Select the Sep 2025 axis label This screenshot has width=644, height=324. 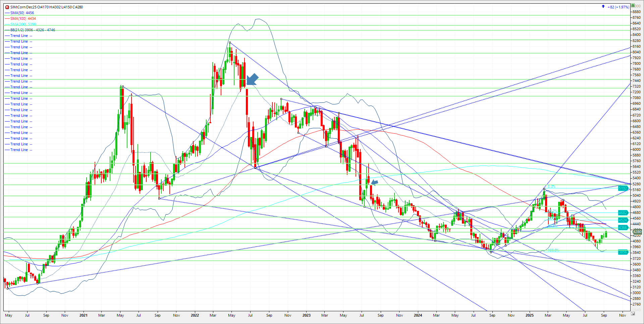pyautogui.click(x=604, y=316)
